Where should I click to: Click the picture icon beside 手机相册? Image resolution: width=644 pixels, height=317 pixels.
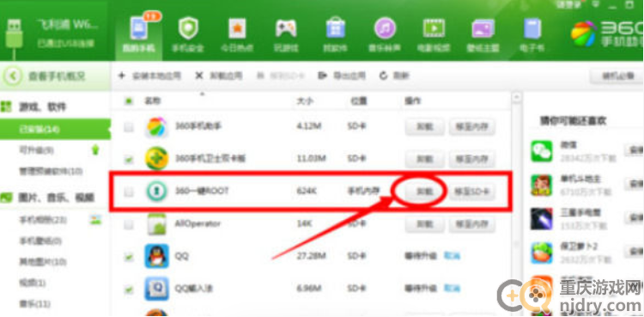pyautogui.click(x=95, y=220)
